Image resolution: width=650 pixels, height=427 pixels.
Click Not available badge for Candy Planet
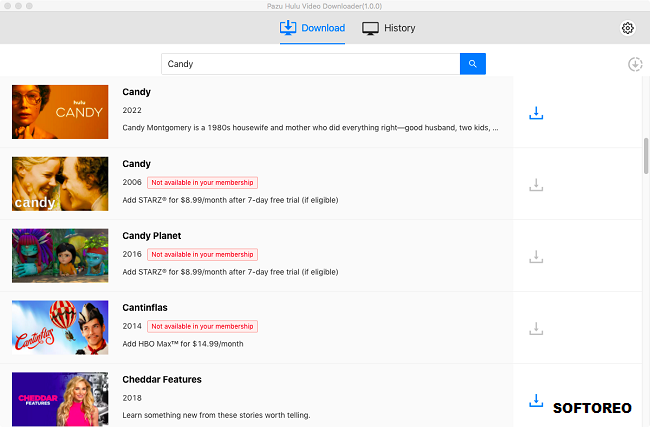pyautogui.click(x=202, y=255)
